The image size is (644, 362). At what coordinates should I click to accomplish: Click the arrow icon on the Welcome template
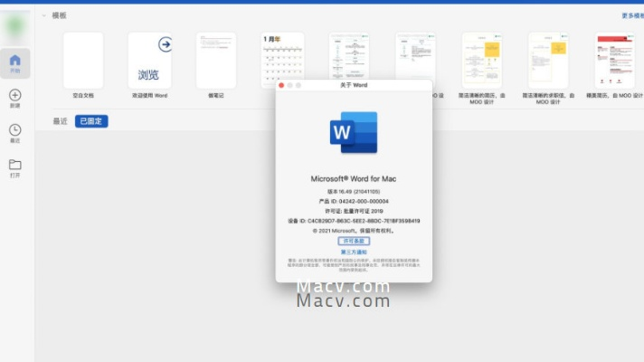pyautogui.click(x=166, y=44)
